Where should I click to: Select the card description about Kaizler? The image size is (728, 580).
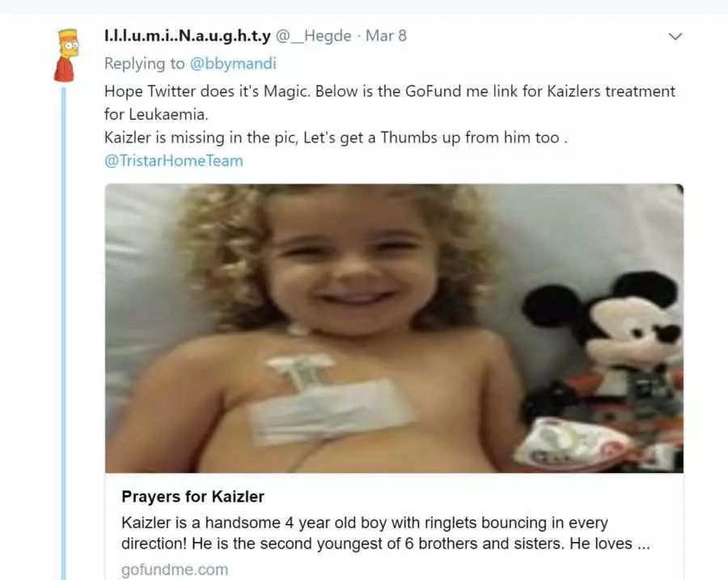(385, 533)
